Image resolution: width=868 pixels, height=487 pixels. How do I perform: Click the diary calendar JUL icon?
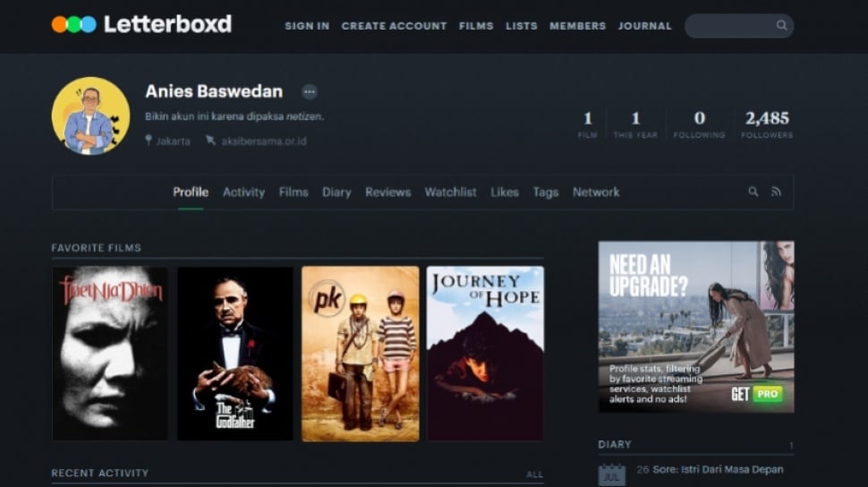click(x=612, y=474)
